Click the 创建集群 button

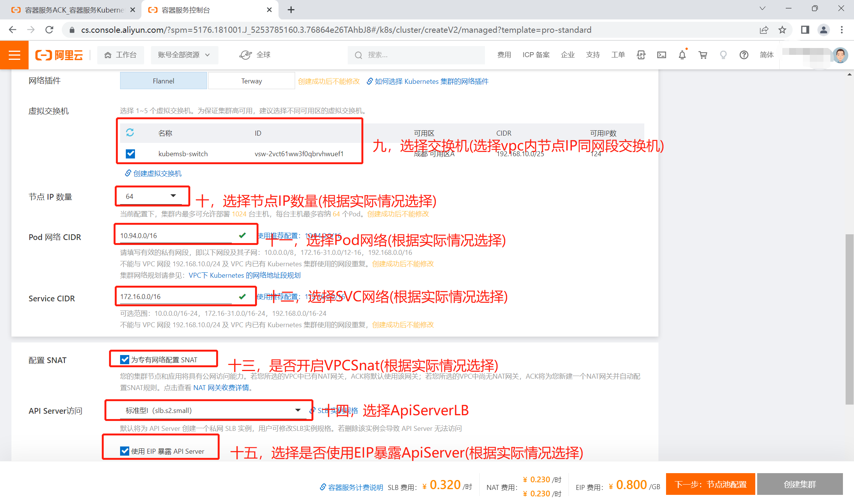(x=800, y=484)
